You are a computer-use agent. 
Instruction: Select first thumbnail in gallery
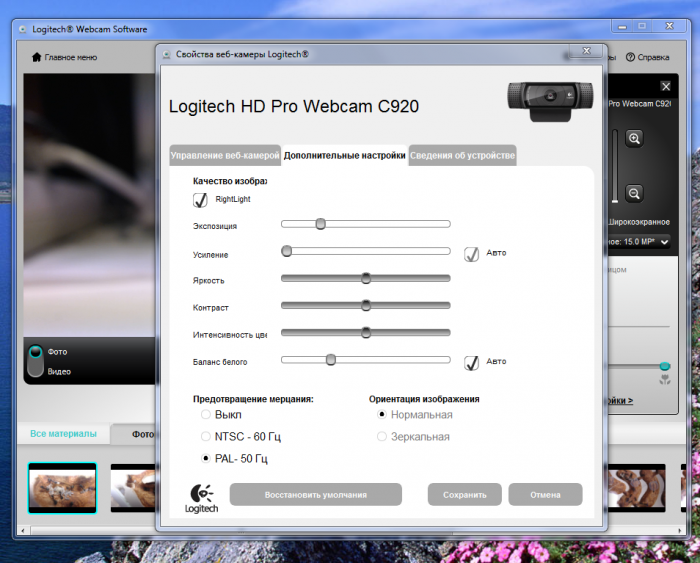(62, 486)
